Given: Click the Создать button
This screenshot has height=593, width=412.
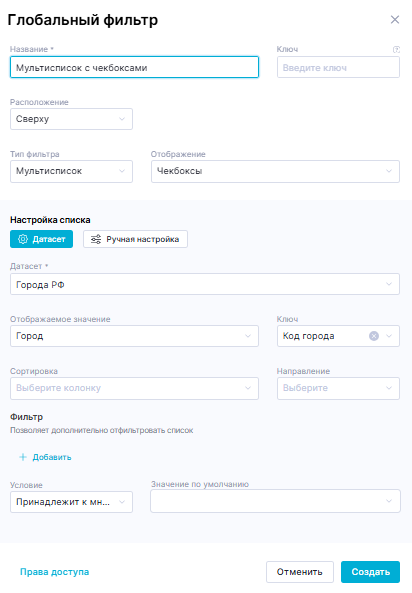Looking at the screenshot, I should point(370,572).
